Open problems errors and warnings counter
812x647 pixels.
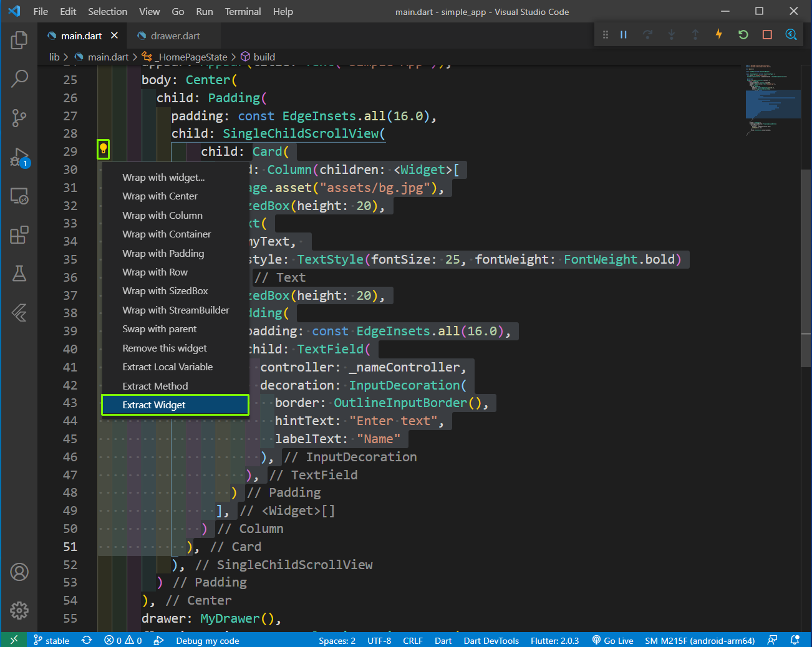pyautogui.click(x=123, y=641)
